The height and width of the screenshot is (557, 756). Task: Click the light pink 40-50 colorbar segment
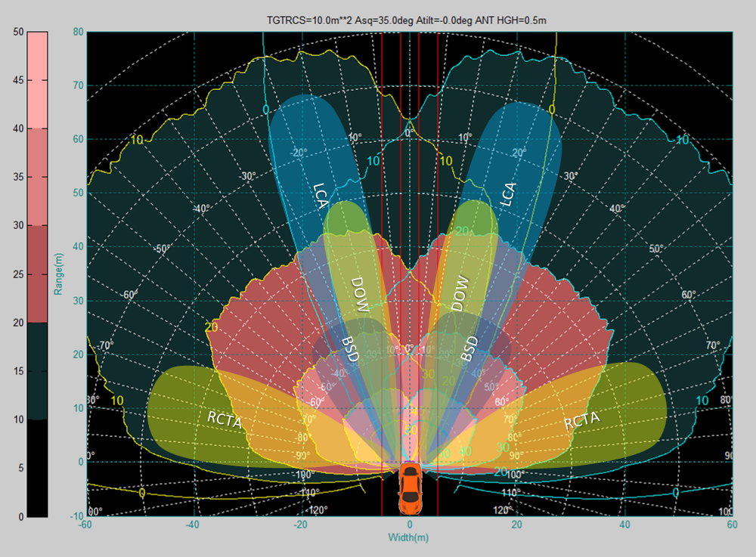37,79
